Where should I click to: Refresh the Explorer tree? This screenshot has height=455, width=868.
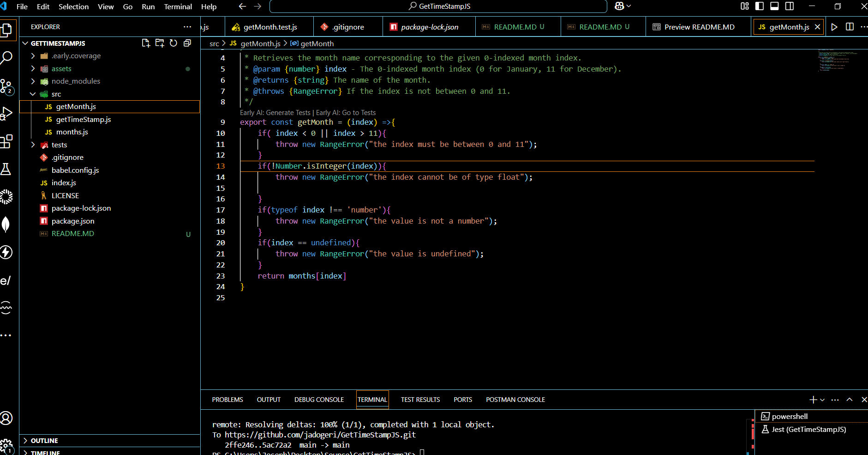[174, 43]
